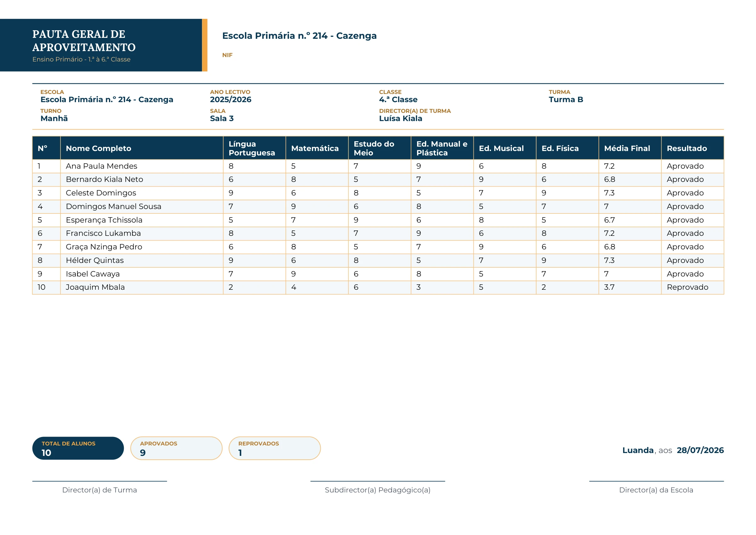Screen dimensions: 756x535
Task: Click the 'Luanda' place name
Action: click(638, 450)
